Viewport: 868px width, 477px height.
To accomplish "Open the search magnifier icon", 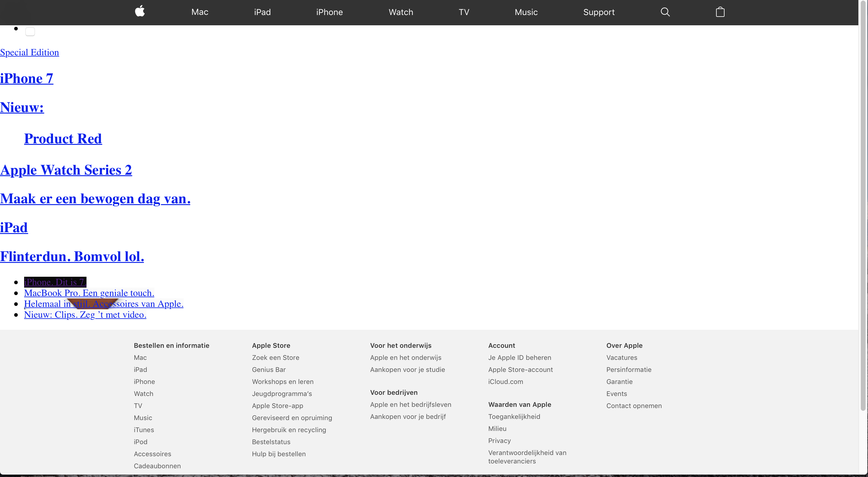I will (665, 12).
